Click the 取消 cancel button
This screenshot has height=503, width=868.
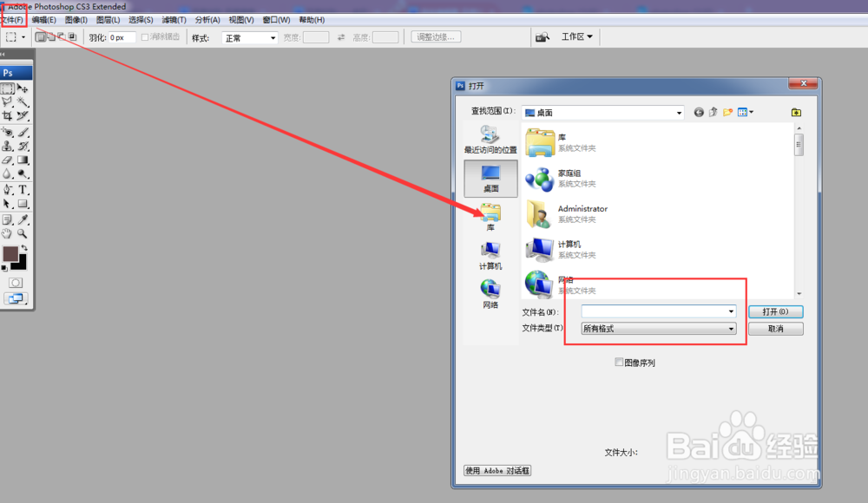[775, 329]
